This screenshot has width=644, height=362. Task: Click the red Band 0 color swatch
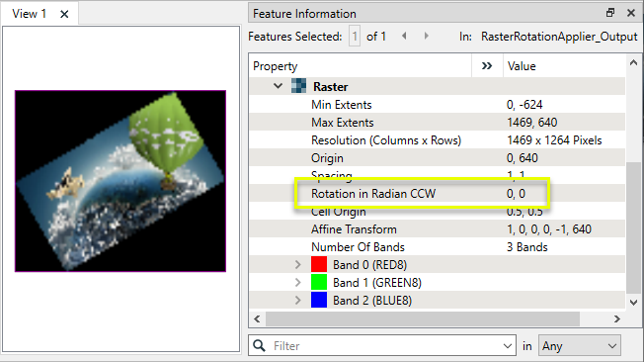pos(319,264)
